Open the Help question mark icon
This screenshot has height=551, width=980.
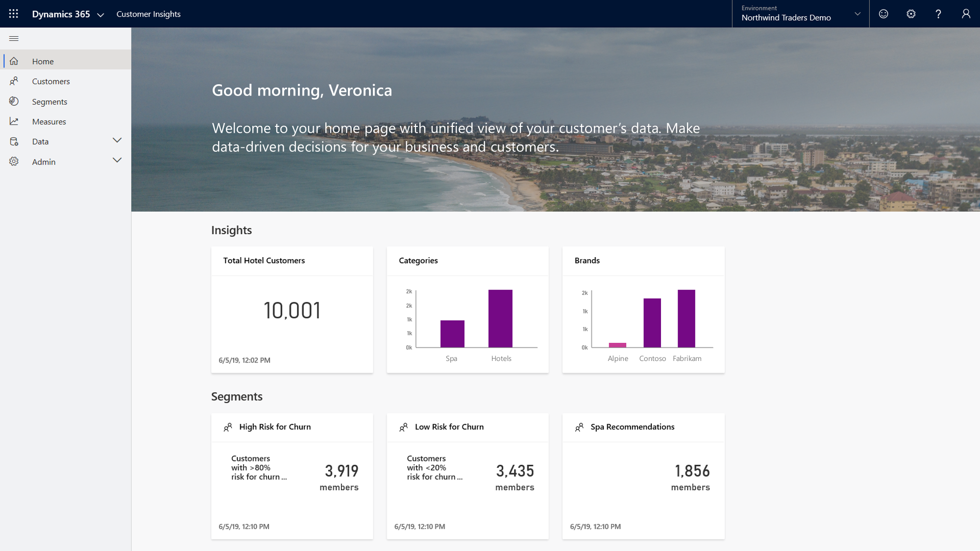click(938, 14)
